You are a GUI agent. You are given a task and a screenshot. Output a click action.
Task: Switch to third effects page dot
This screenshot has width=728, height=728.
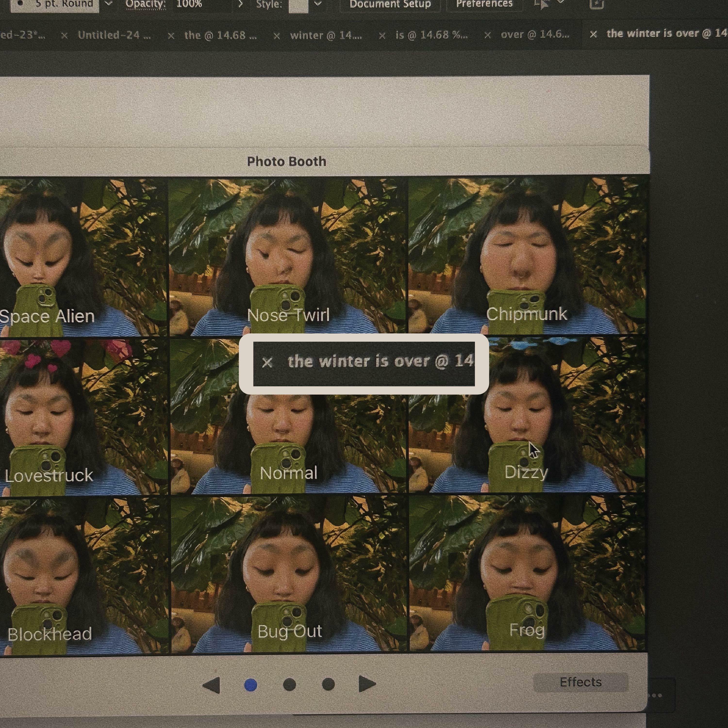328,684
